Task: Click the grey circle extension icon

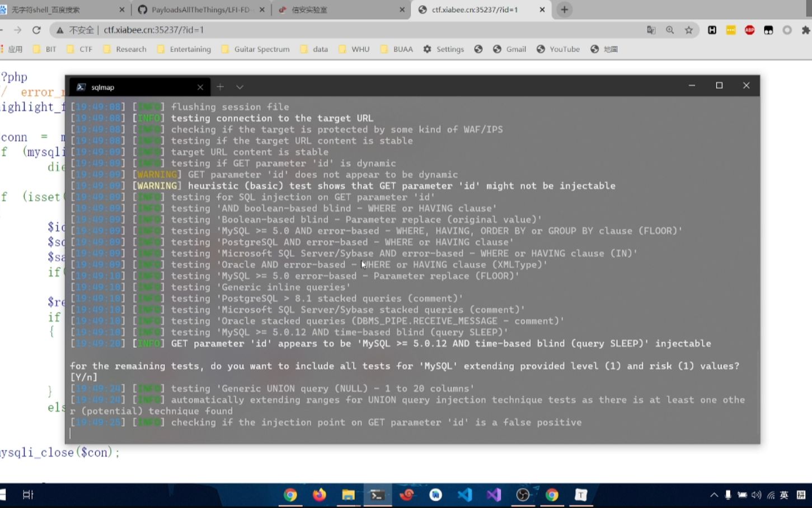Action: coord(787,30)
